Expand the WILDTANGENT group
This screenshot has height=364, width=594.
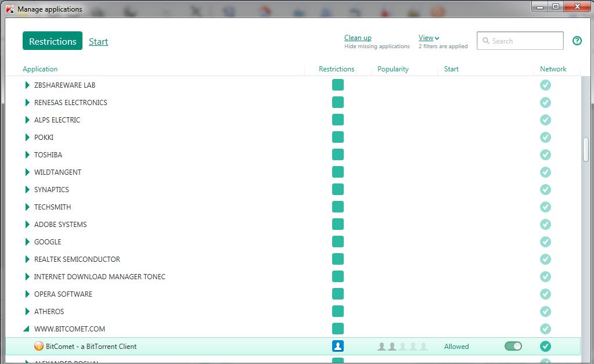[x=27, y=172]
